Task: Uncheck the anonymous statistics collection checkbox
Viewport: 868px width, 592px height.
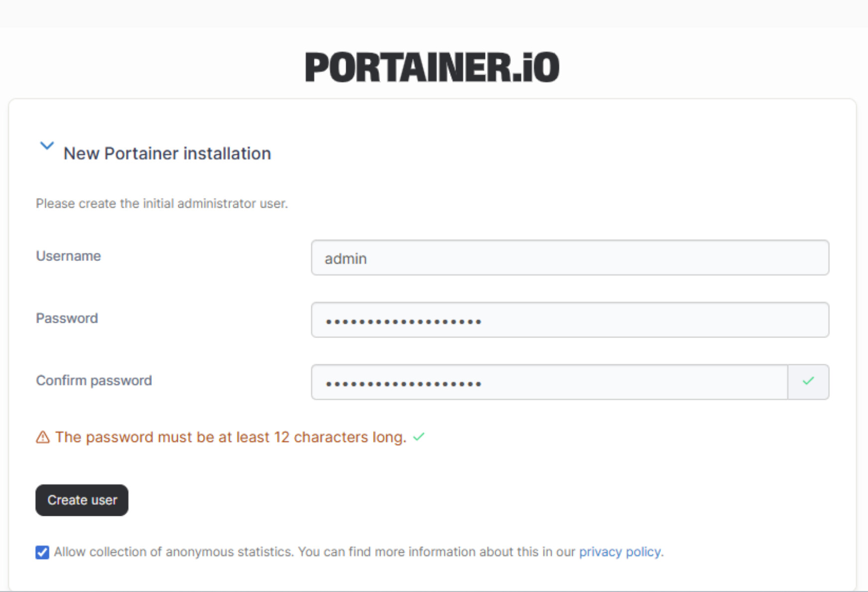Action: (x=42, y=552)
